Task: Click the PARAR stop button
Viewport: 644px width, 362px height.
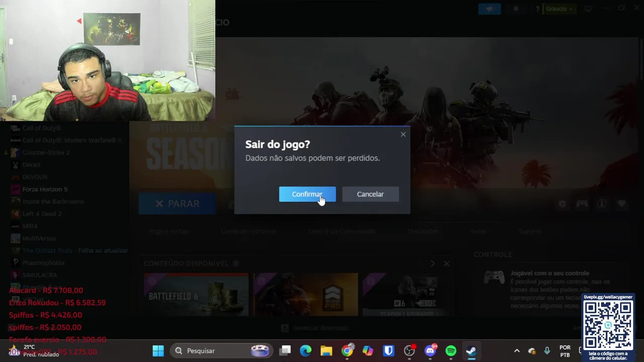Action: [x=177, y=204]
